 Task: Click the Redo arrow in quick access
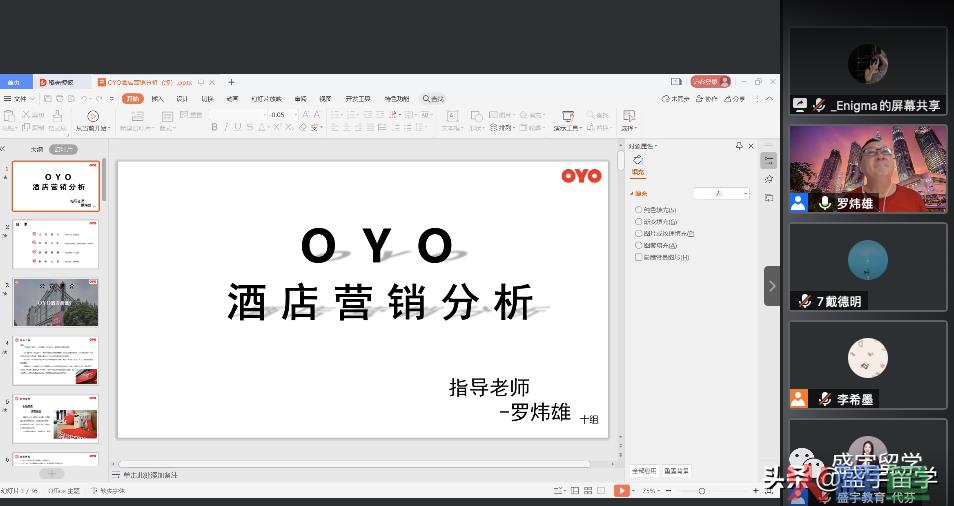(x=99, y=99)
